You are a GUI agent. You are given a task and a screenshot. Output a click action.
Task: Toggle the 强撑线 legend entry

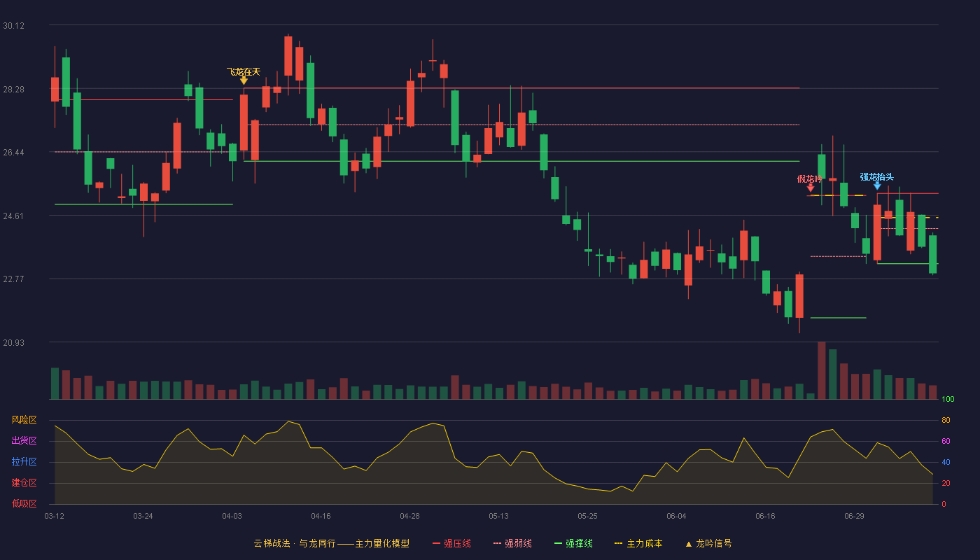(573, 543)
